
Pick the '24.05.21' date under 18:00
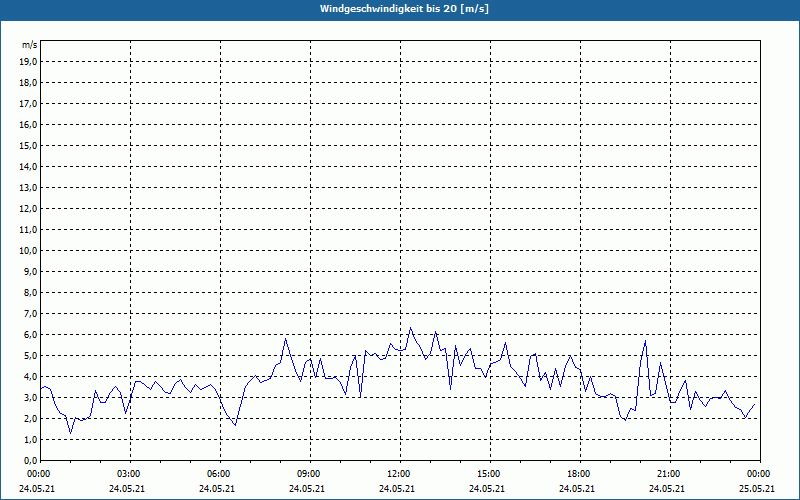pos(577,489)
